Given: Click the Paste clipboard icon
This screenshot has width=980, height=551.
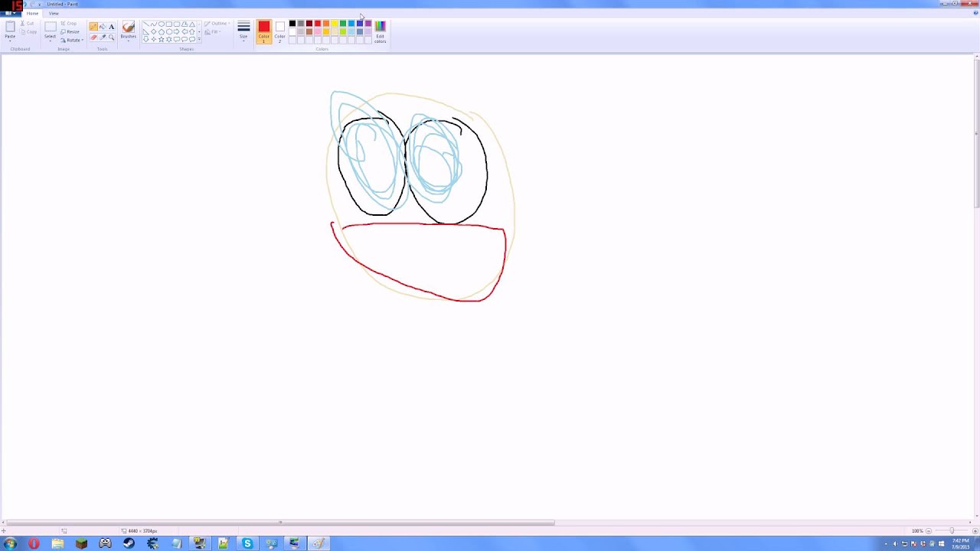Looking at the screenshot, I should [x=10, y=26].
